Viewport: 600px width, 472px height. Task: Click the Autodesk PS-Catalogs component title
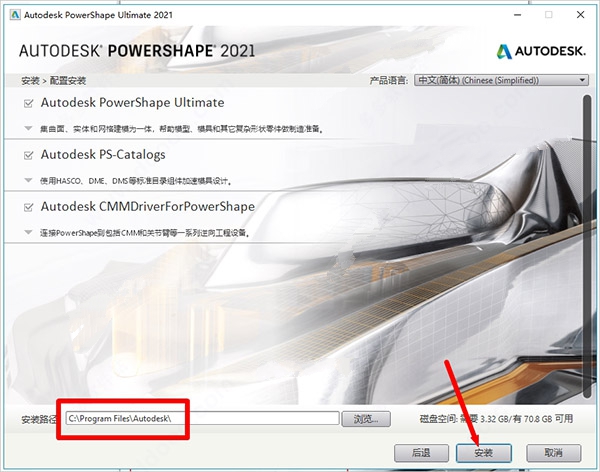[x=103, y=155]
